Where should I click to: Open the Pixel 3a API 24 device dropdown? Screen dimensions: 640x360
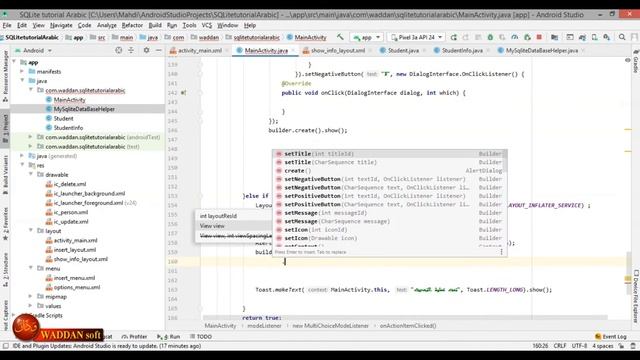(x=416, y=37)
